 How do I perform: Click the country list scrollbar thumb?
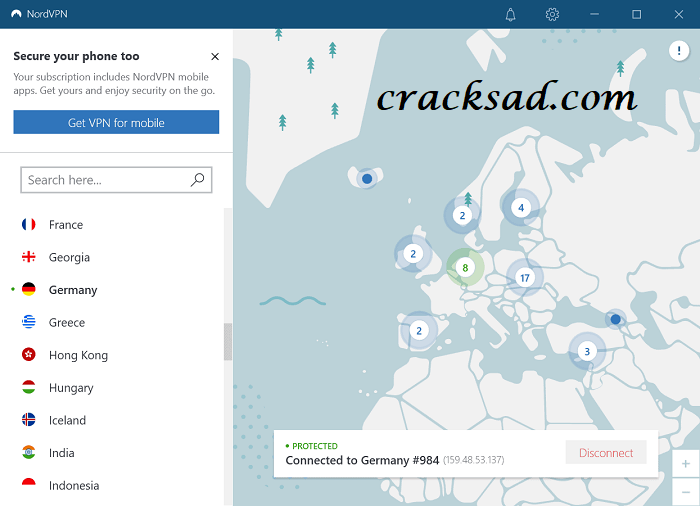(228, 342)
